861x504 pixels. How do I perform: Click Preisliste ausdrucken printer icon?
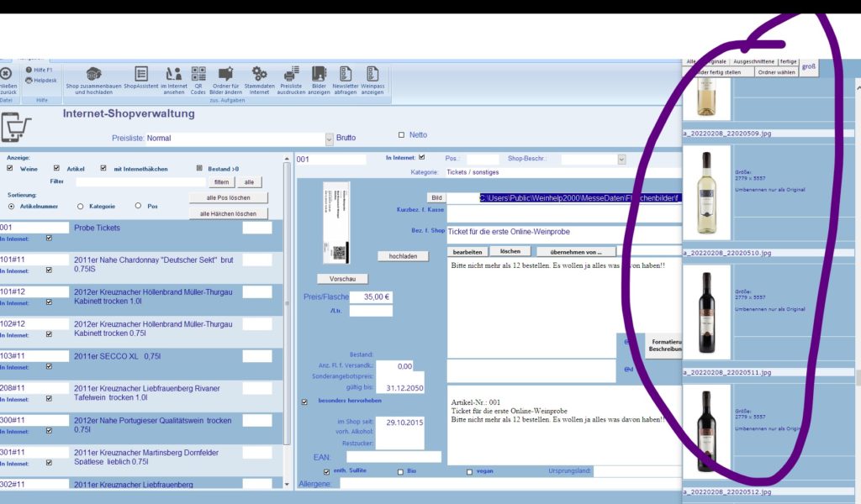pyautogui.click(x=291, y=75)
